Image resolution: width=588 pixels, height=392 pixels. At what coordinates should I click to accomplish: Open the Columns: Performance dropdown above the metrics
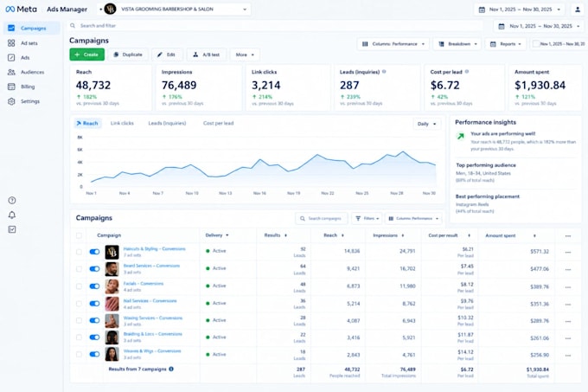[393, 44]
